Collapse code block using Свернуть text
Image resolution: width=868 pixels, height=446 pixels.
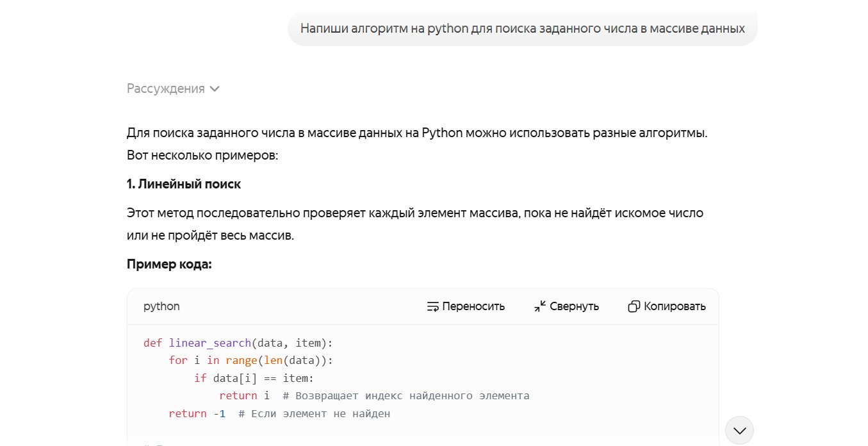tap(574, 306)
